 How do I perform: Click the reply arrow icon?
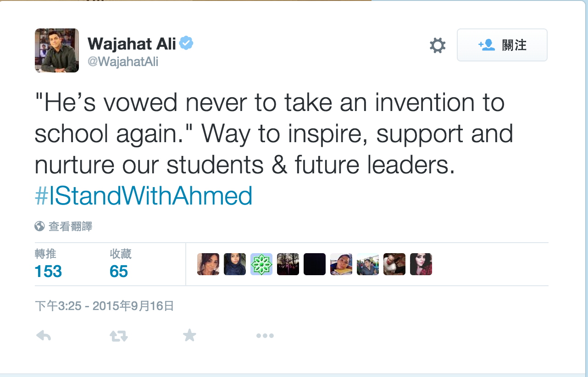(44, 336)
